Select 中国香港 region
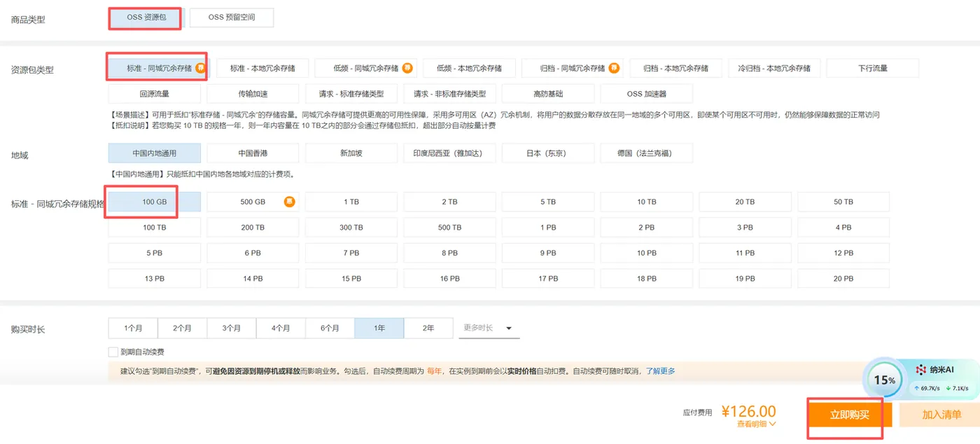Screen dimensions: 980x444 tap(253, 153)
